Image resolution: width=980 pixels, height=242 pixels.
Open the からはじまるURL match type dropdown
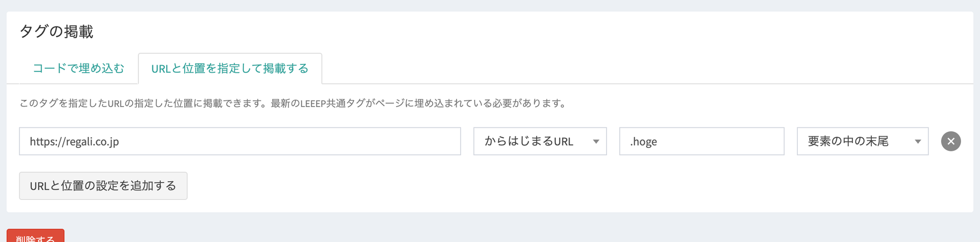[539, 142]
